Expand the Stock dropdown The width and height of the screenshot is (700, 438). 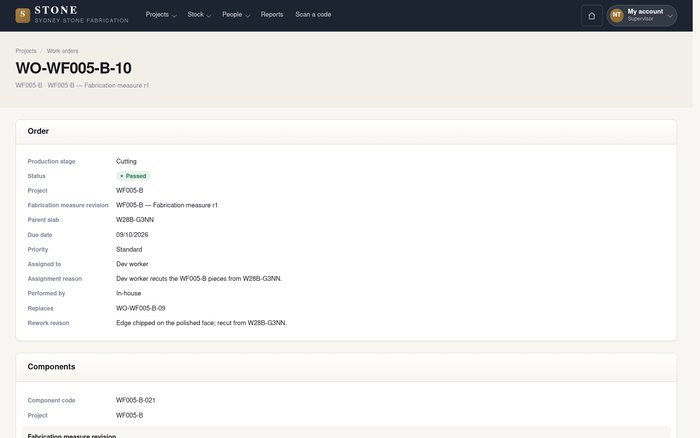(199, 15)
